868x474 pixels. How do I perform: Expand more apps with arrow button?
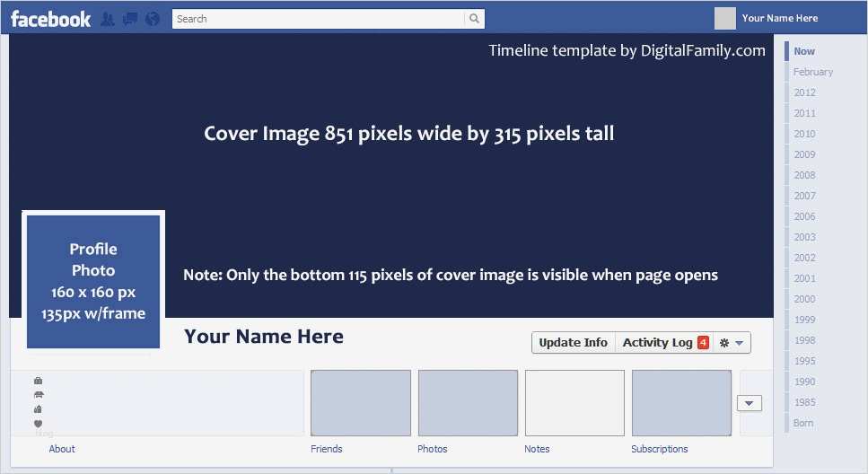749,403
